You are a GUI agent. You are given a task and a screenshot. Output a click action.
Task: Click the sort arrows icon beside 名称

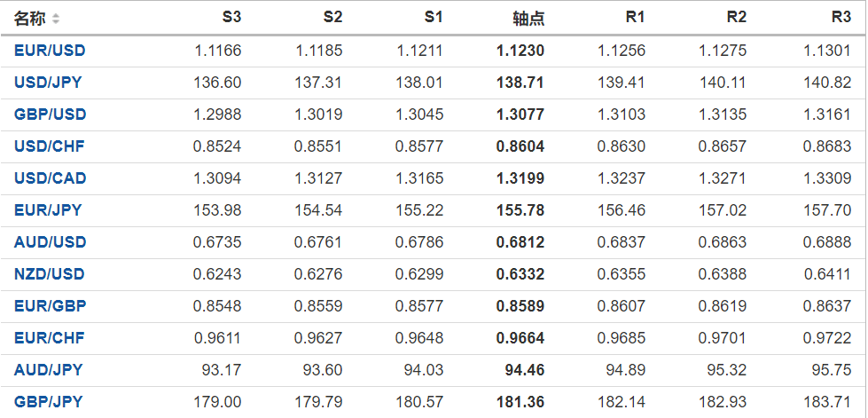(57, 19)
